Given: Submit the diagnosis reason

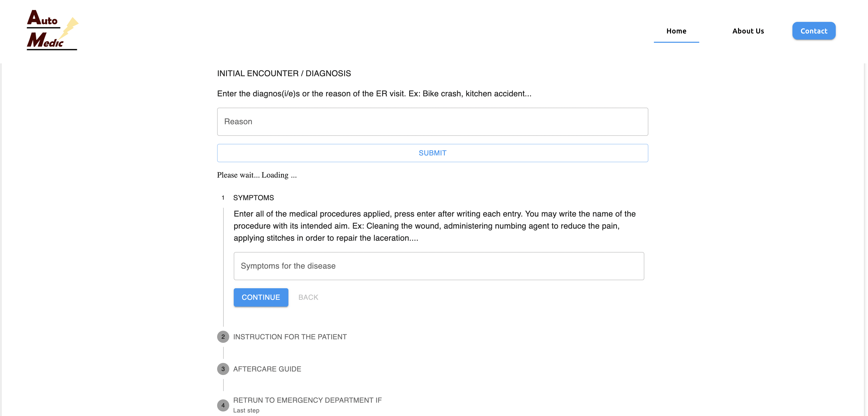Looking at the screenshot, I should (432, 153).
